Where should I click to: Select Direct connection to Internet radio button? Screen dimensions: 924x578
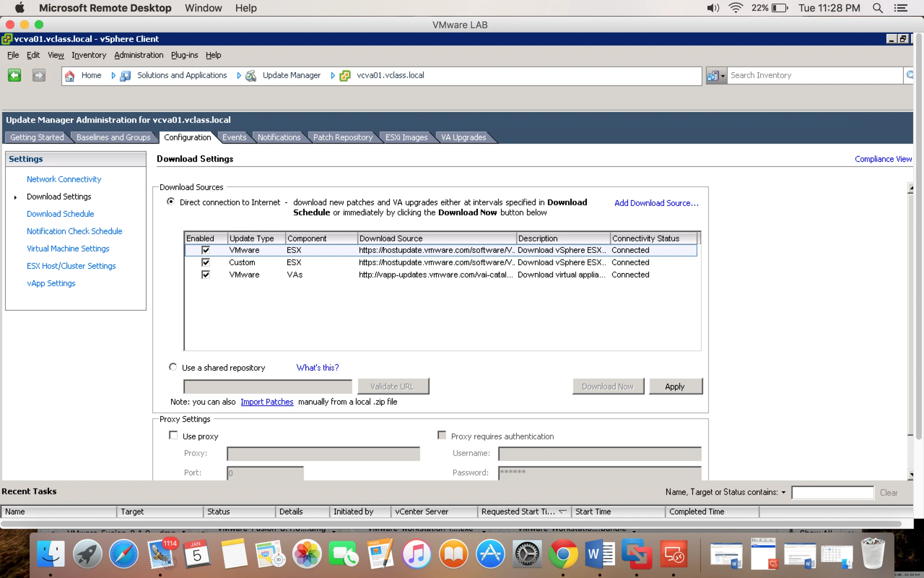171,201
